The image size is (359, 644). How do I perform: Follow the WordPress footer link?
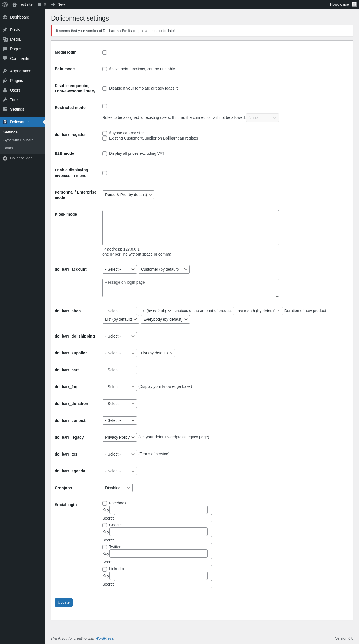point(104,638)
